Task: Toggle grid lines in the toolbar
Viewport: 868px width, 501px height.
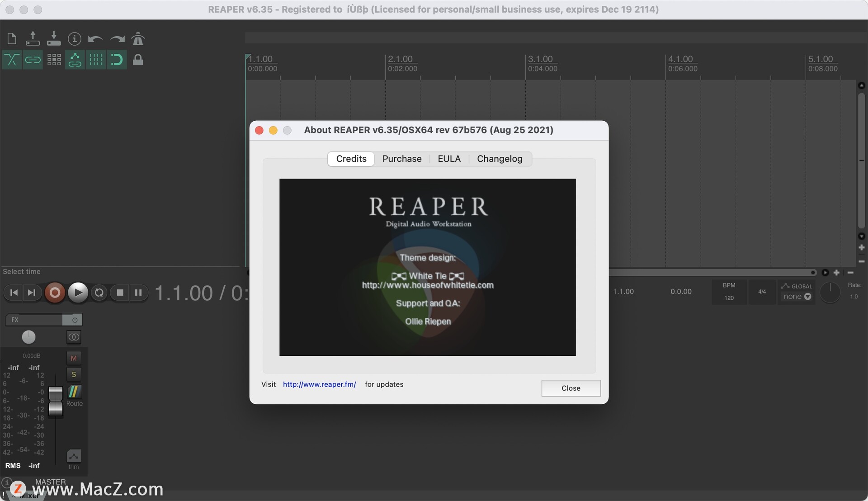Action: coord(95,60)
